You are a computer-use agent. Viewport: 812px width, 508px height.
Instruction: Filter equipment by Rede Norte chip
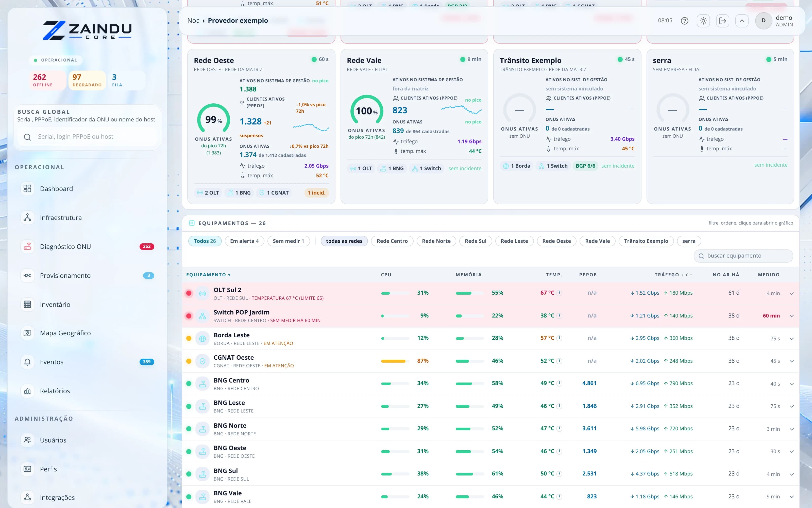tap(436, 241)
